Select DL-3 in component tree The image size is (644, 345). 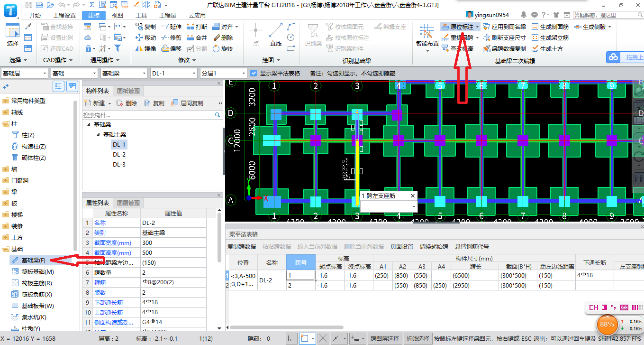pyautogui.click(x=119, y=164)
